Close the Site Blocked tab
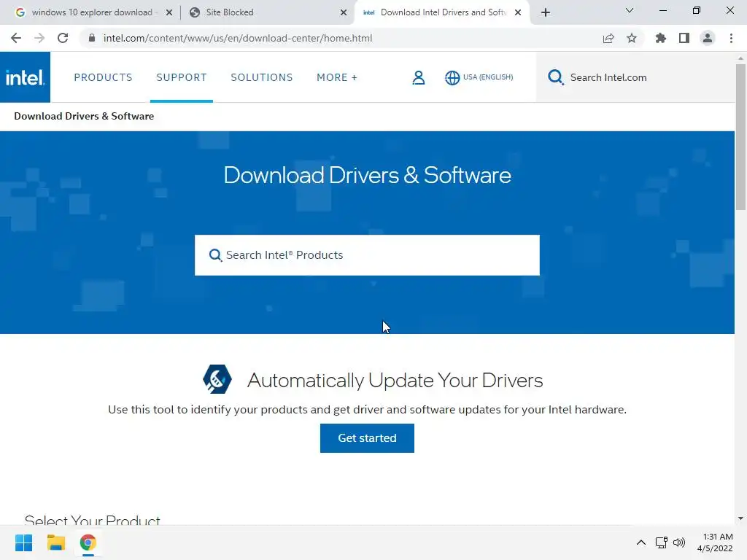Image resolution: width=747 pixels, height=560 pixels. point(344,12)
